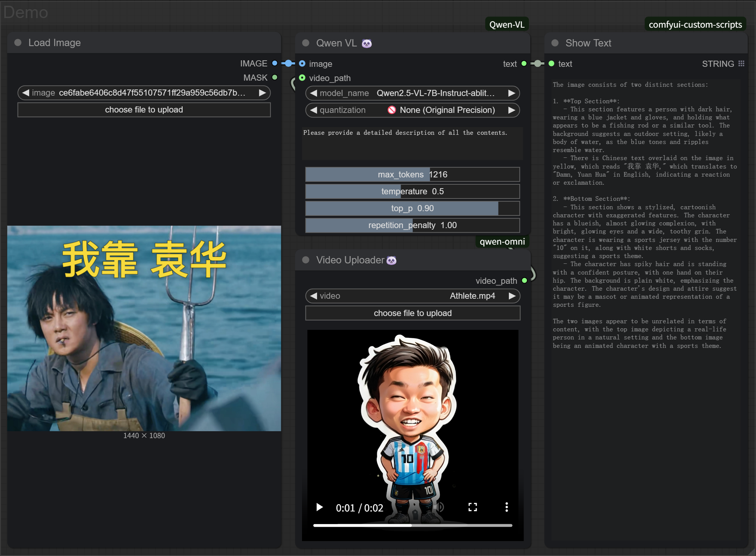The image size is (756, 556).
Task: Click the loaded image preview in Load Image
Action: tap(144, 328)
